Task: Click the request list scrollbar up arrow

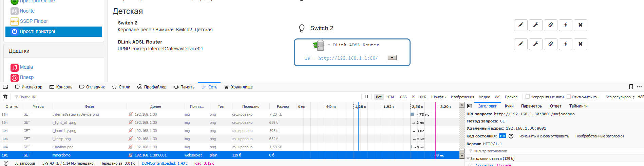Action: coord(462,105)
